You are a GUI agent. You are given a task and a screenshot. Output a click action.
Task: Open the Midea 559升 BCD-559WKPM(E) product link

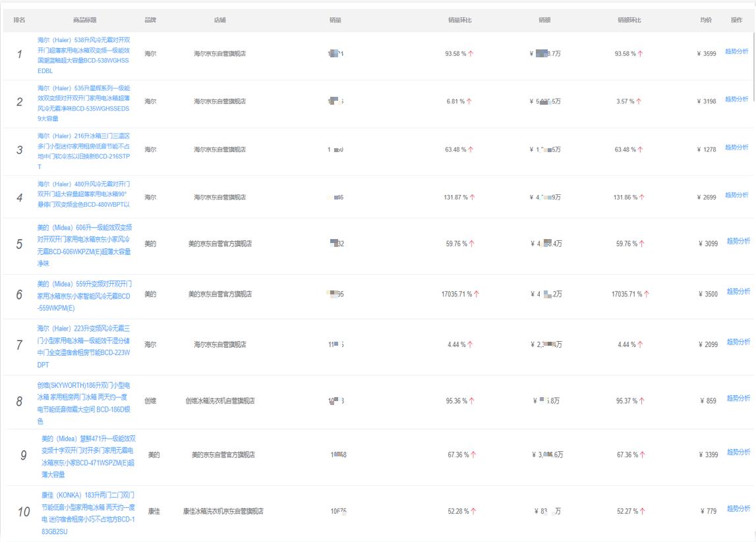tap(84, 296)
